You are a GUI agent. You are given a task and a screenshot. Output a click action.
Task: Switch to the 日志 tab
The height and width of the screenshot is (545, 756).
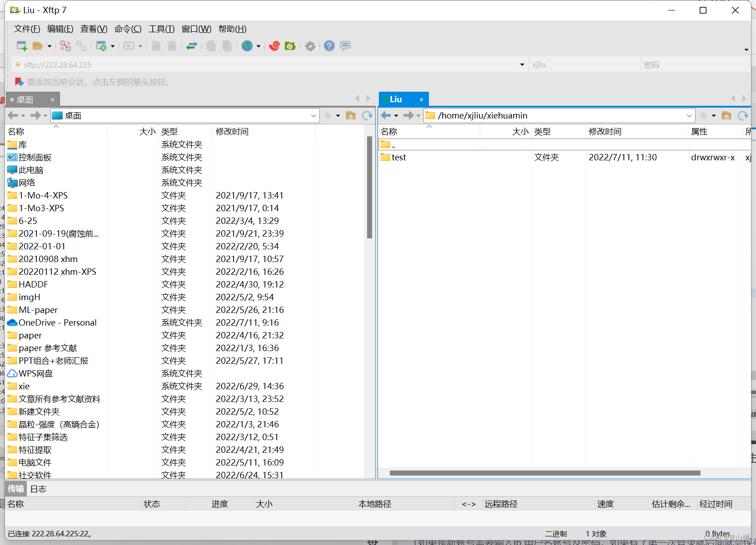pos(38,489)
